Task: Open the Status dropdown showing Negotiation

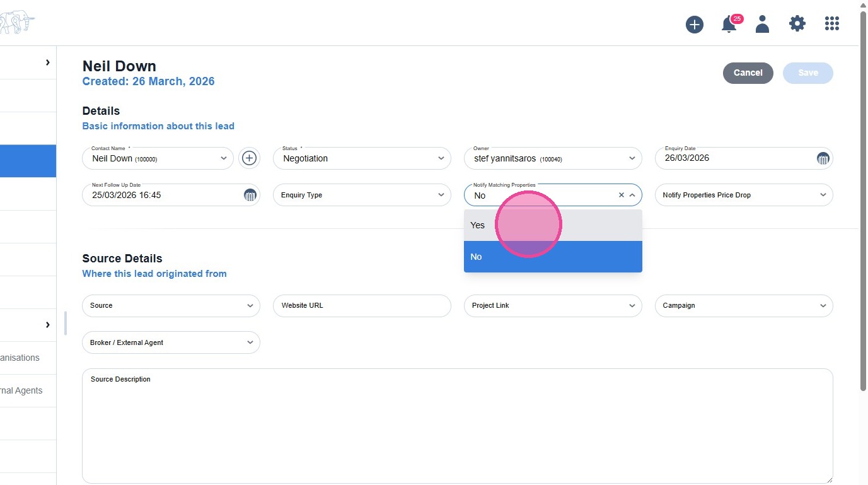Action: click(362, 158)
